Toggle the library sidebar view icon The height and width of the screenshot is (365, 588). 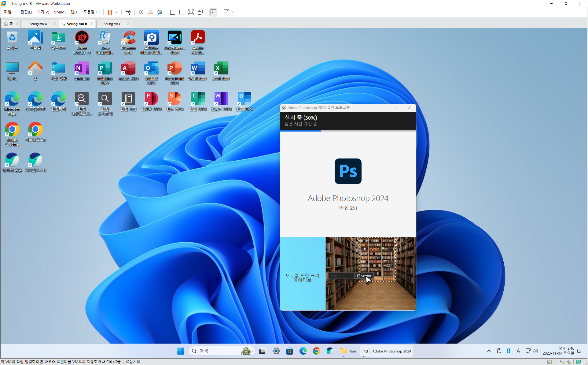coord(172,12)
